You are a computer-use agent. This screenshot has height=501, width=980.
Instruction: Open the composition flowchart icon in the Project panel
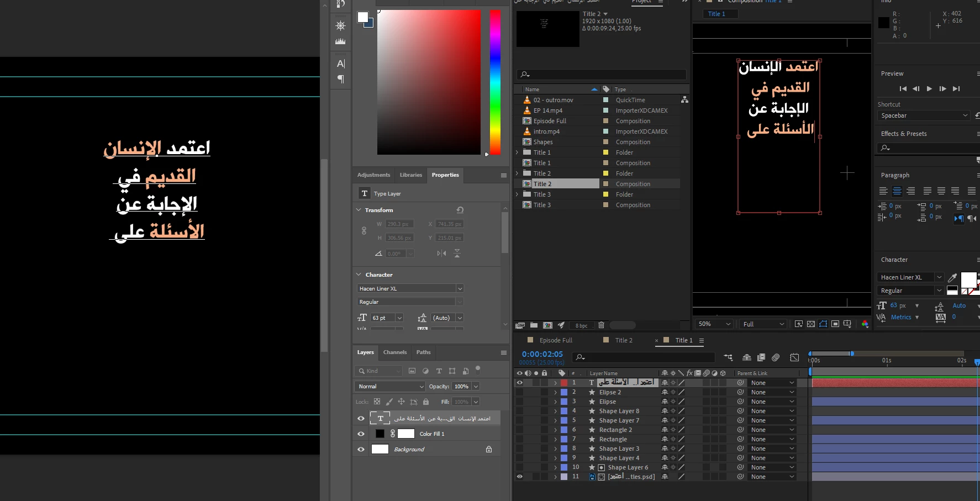(685, 100)
